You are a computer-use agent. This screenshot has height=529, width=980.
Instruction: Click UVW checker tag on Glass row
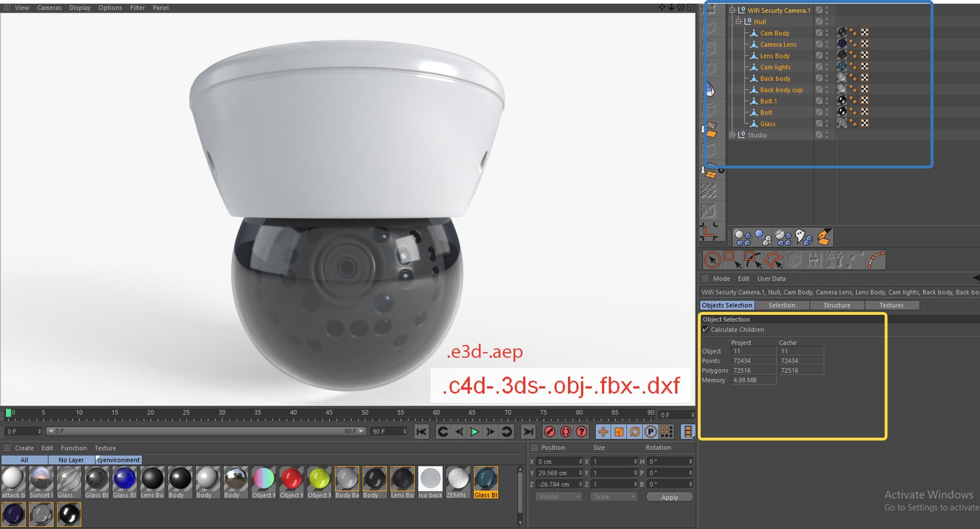coord(865,123)
